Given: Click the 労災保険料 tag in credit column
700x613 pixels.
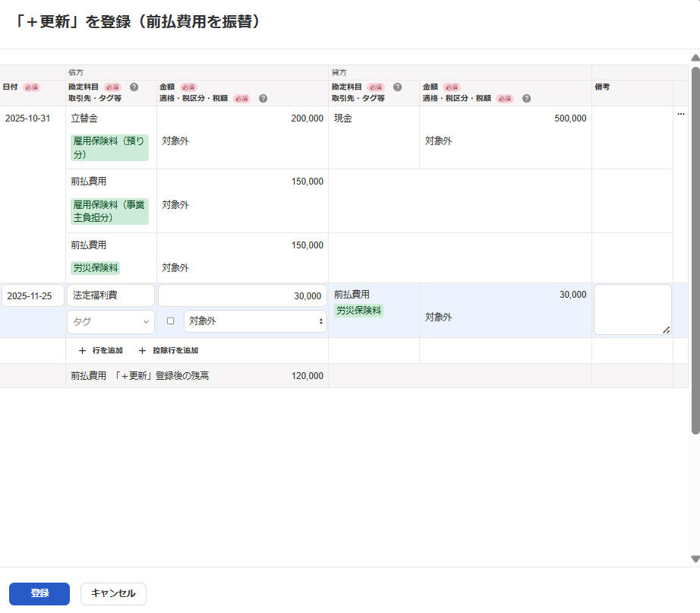Looking at the screenshot, I should coord(358,311).
